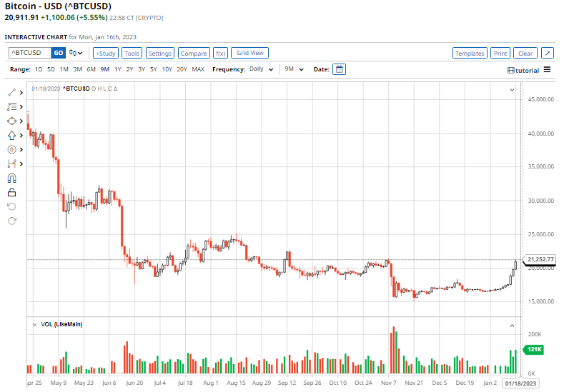Image resolution: width=564 pixels, height=392 pixels.
Task: Select the 1D range
Action: [39, 69]
